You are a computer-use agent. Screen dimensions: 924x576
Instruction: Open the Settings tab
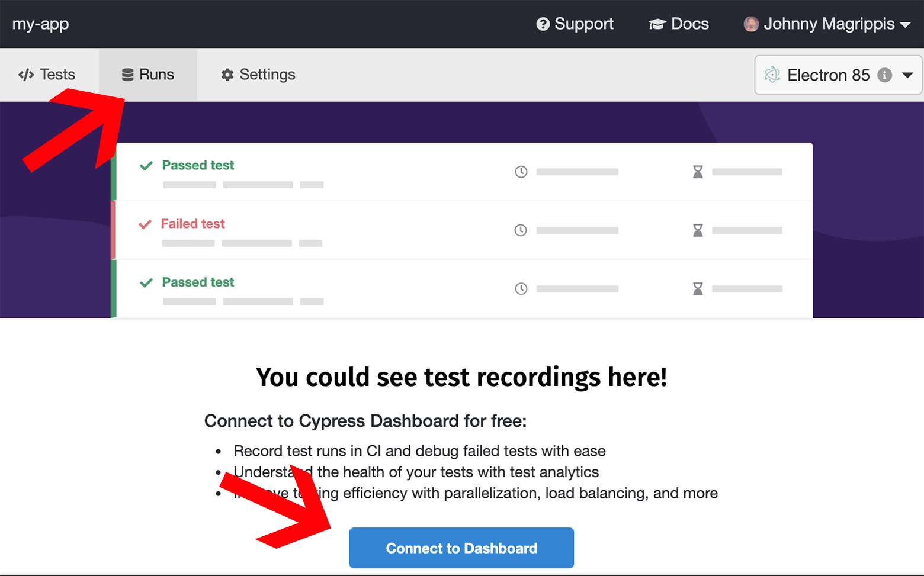(x=259, y=75)
